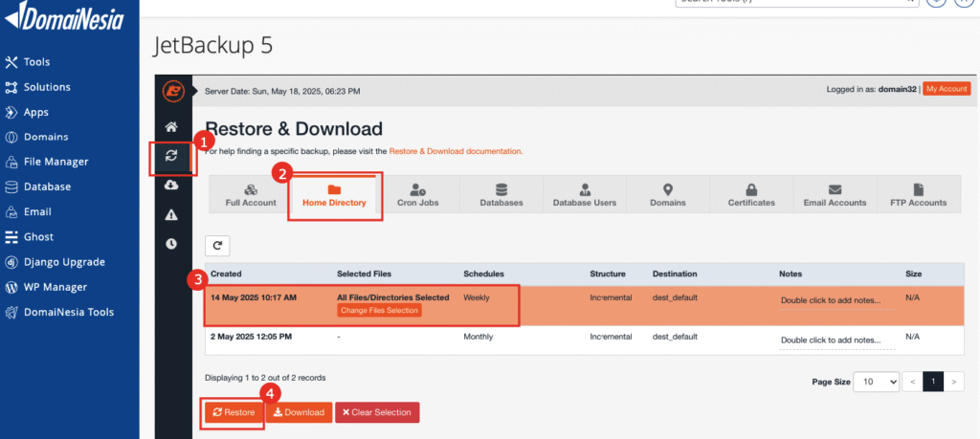The image size is (980, 439).
Task: Click the My Account button
Action: [947, 89]
